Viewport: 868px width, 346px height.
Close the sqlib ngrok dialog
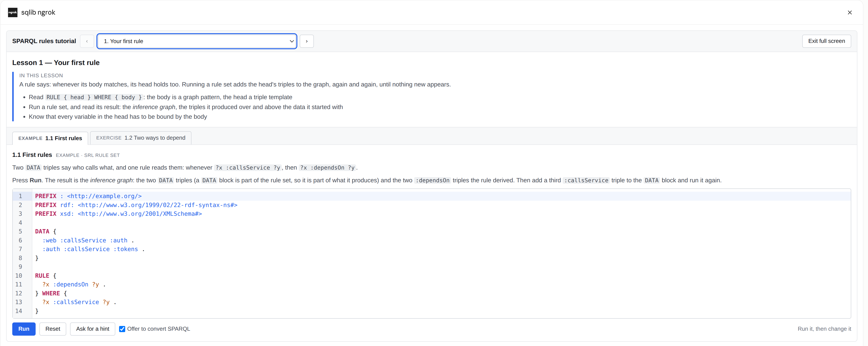pyautogui.click(x=849, y=12)
